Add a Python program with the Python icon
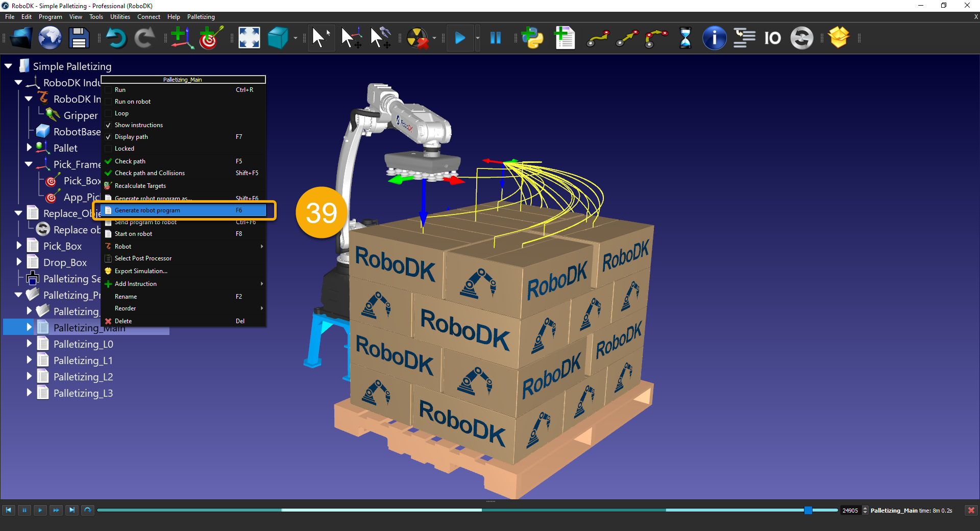The width and height of the screenshot is (980, 531). click(x=532, y=38)
